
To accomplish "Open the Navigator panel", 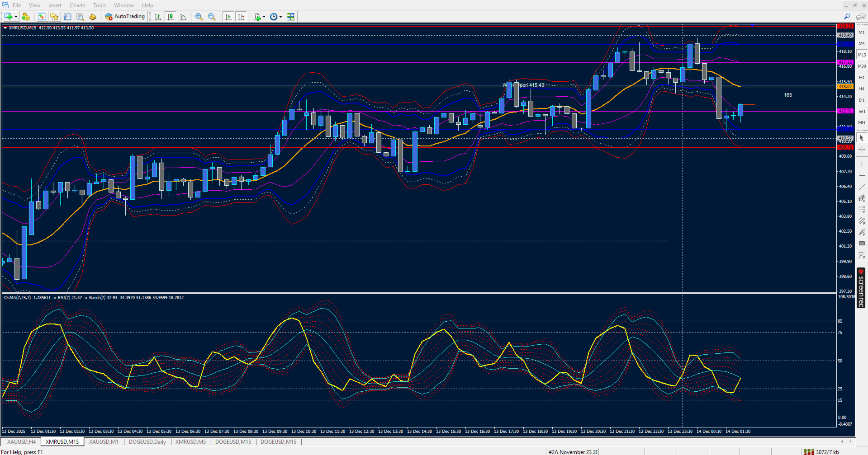I will pos(54,17).
